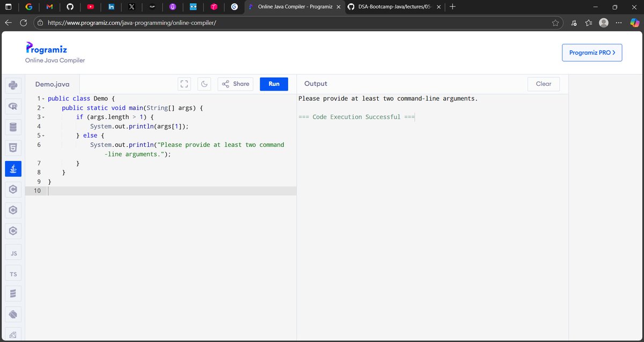
Task: Click the Programiz logo
Action: (x=46, y=49)
